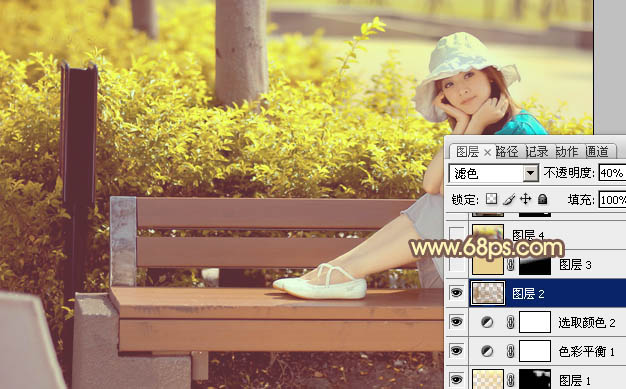Select the 色彩平衡 1 white layer mask
The width and height of the screenshot is (626, 389).
pyautogui.click(x=535, y=351)
